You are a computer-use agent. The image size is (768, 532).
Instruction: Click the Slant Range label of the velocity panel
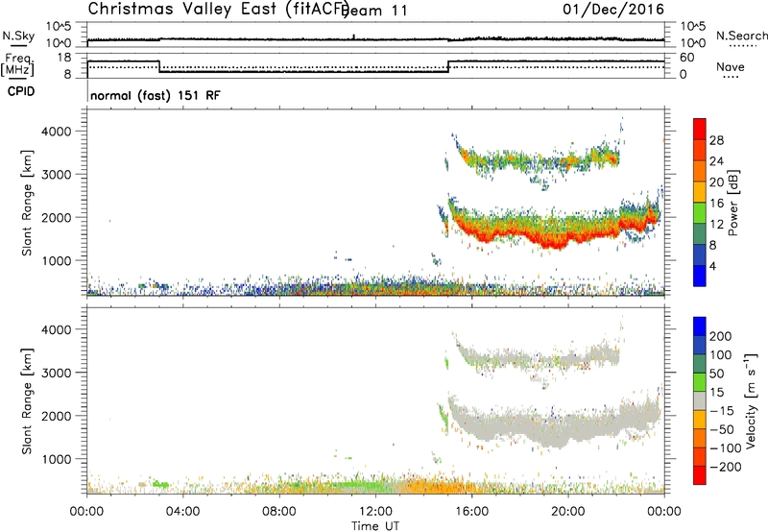coord(27,401)
